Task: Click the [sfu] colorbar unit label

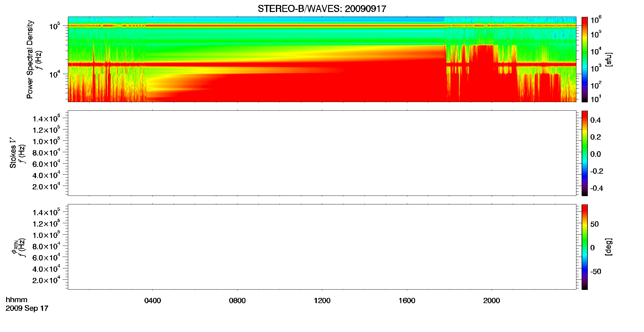Action: 609,59
